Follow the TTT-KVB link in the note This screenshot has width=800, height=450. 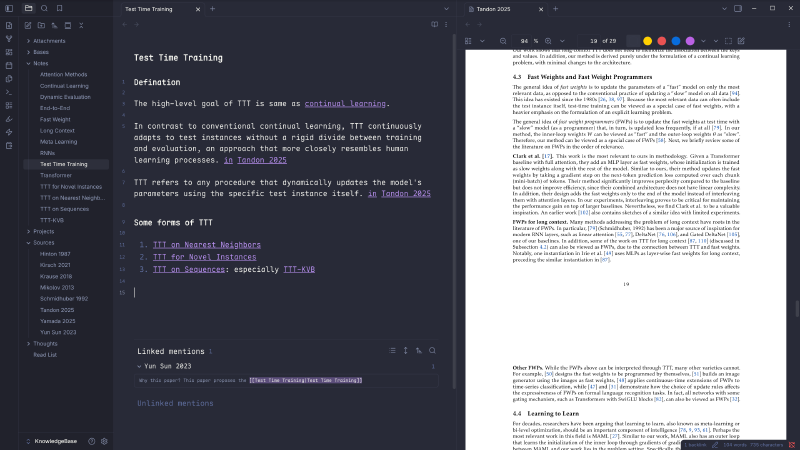tap(299, 269)
